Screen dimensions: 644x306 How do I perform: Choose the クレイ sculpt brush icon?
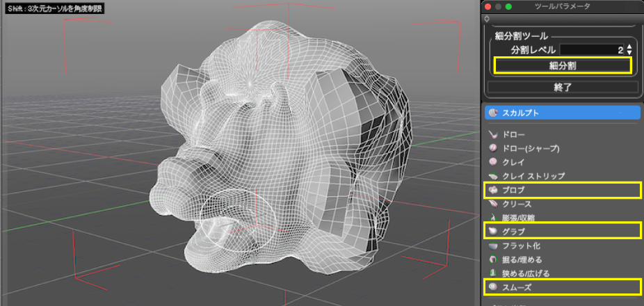492,162
